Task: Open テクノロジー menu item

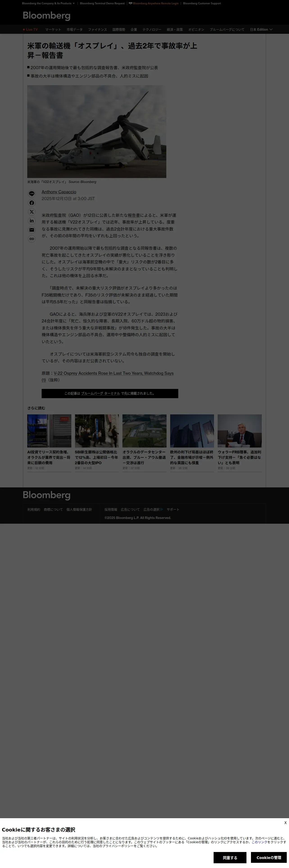Action: (152, 30)
